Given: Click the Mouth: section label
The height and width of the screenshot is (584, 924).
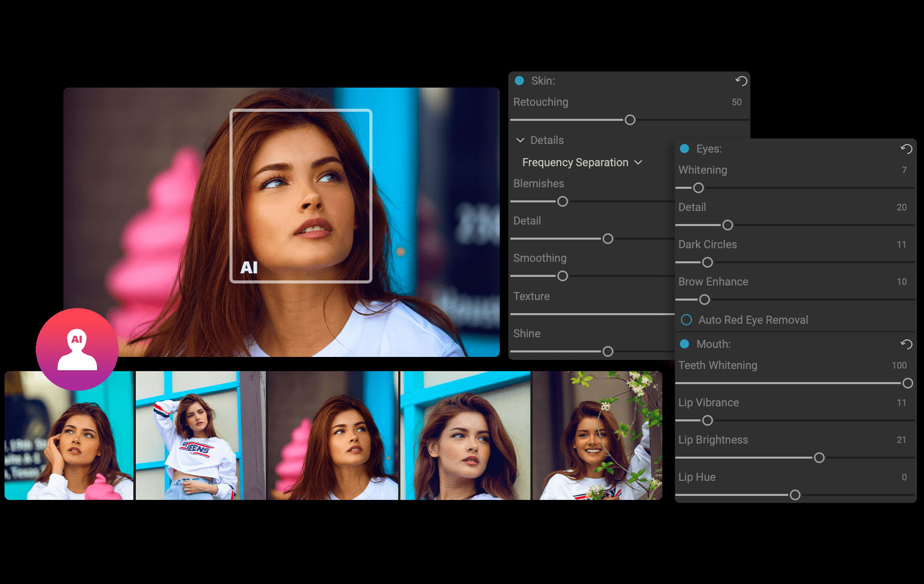Looking at the screenshot, I should click(x=713, y=344).
